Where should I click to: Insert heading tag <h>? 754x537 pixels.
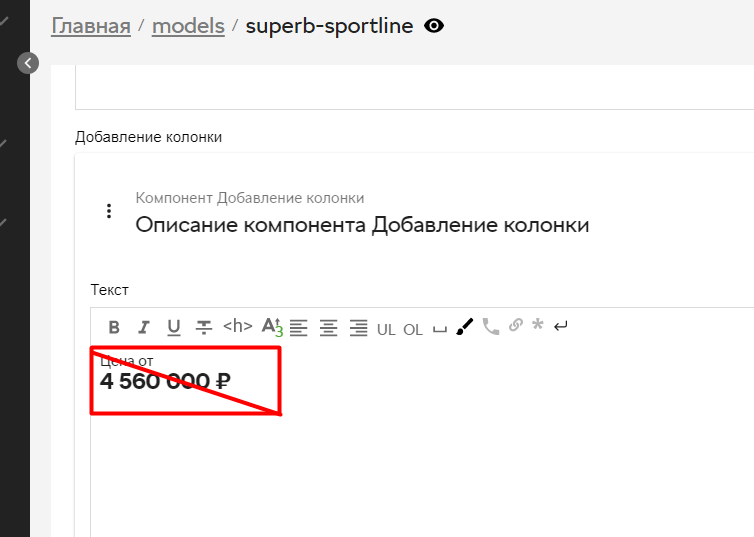(238, 326)
